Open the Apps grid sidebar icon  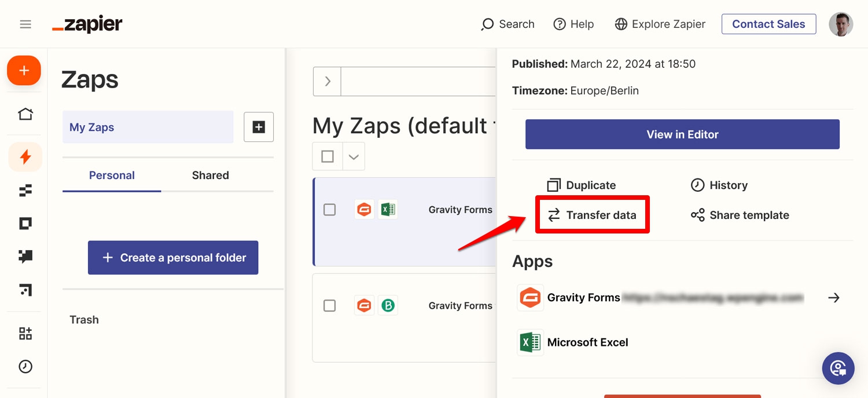click(25, 333)
